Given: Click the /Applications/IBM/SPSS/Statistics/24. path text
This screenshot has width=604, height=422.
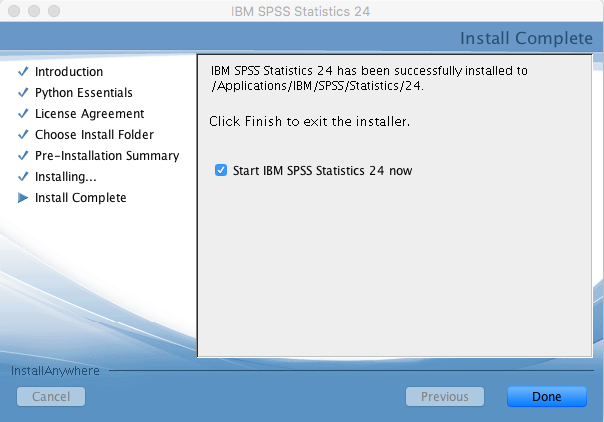Looking at the screenshot, I should (317, 85).
